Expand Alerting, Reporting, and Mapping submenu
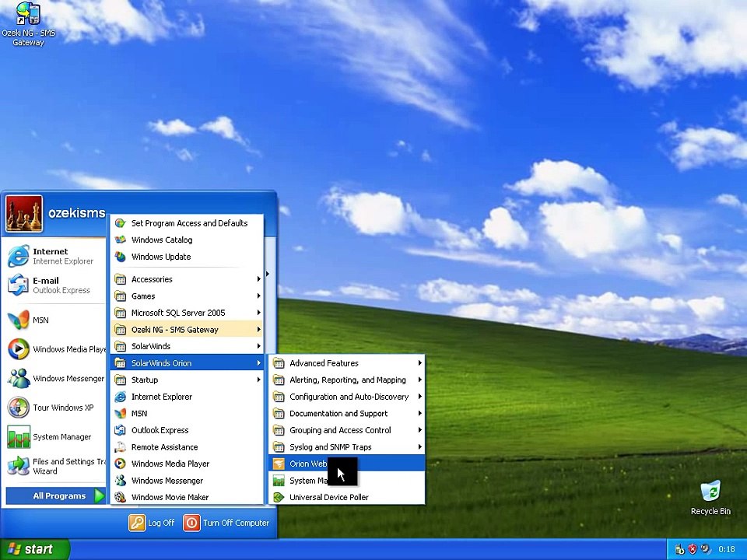Screen dimensions: 747x560 [x=347, y=380]
